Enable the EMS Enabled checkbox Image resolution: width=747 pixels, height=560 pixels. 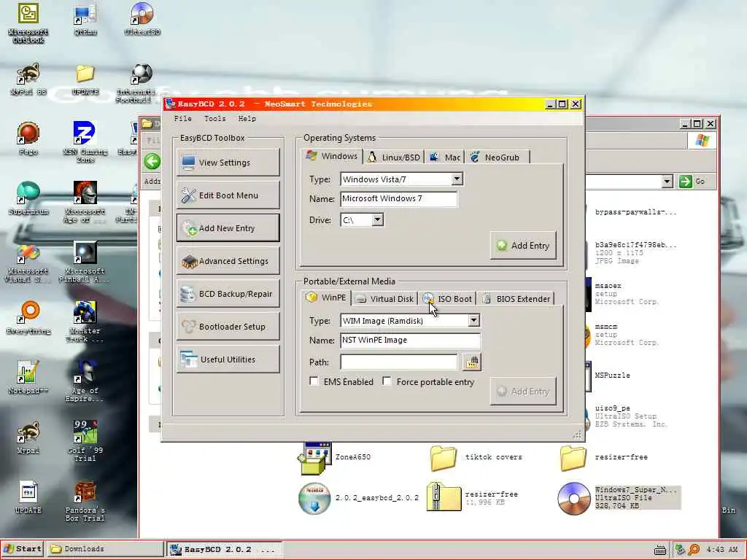(x=314, y=381)
